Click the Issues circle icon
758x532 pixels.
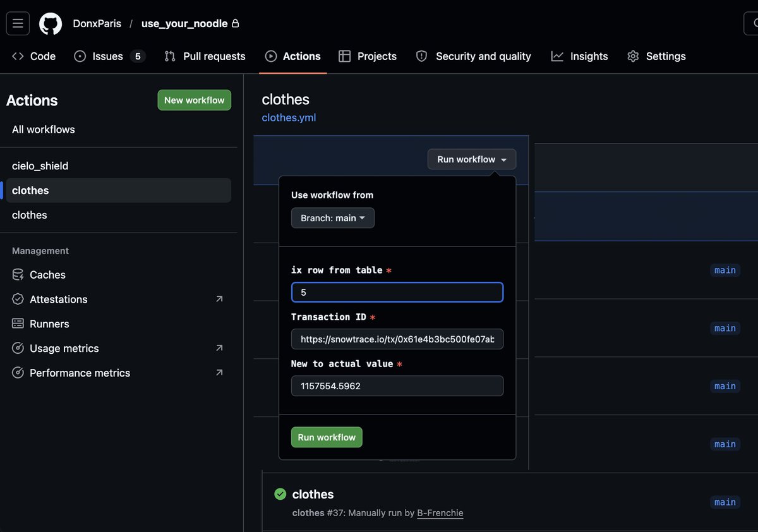click(x=80, y=56)
